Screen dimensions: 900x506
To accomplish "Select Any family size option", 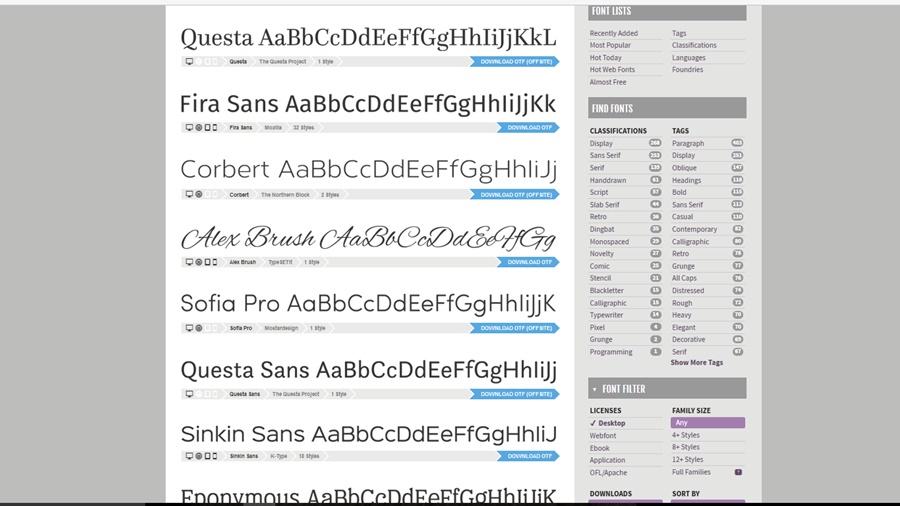I will (708, 423).
